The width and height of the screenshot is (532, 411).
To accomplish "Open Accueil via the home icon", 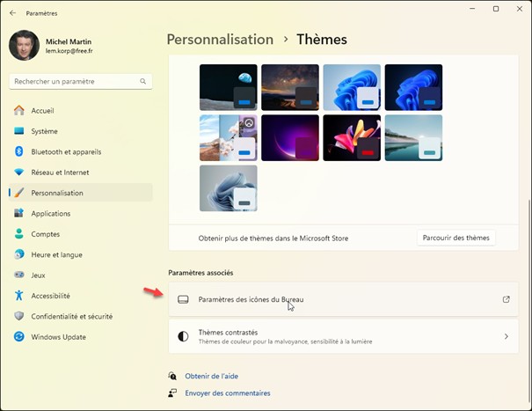I will (x=19, y=111).
